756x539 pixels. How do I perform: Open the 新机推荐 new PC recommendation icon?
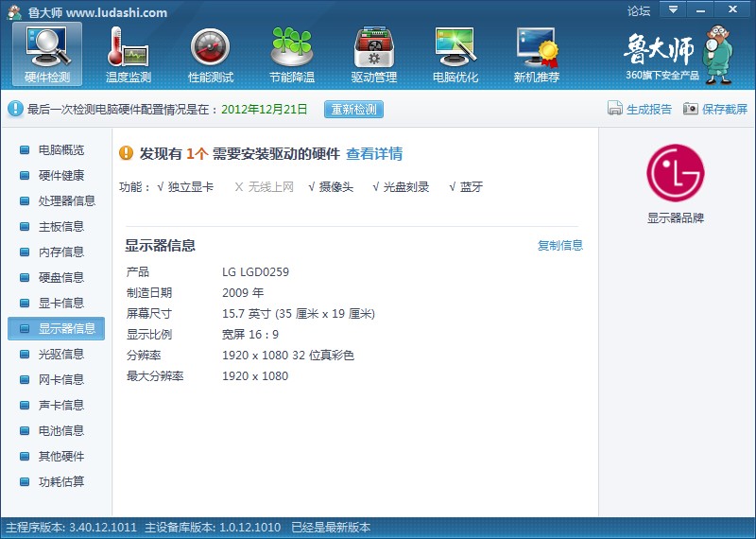click(536, 46)
